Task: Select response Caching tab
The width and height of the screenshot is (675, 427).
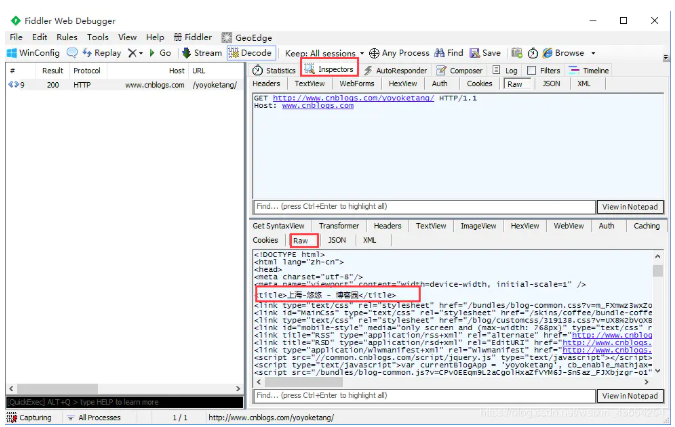Action: click(x=646, y=226)
